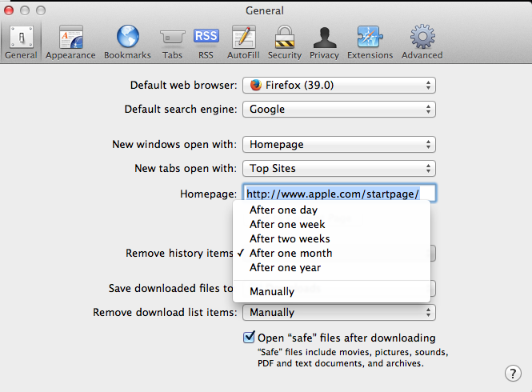Zoom the preferences window

point(41,10)
